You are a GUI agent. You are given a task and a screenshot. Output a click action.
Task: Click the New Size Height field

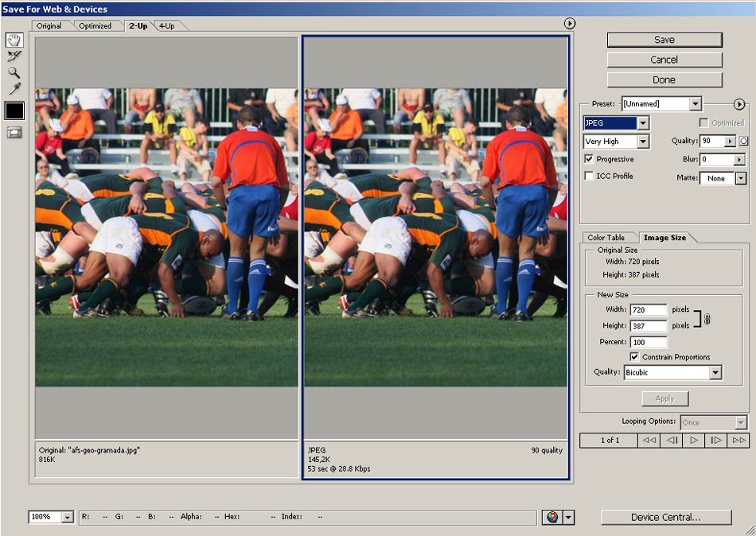649,326
